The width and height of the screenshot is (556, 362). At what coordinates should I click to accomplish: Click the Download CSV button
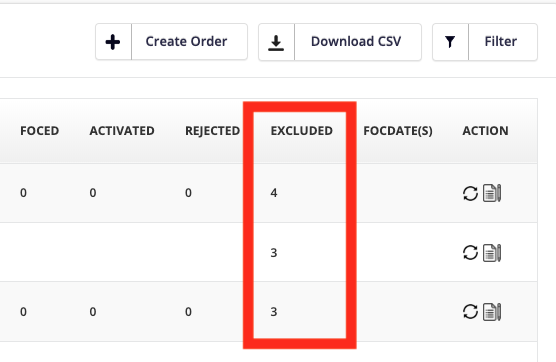(340, 42)
